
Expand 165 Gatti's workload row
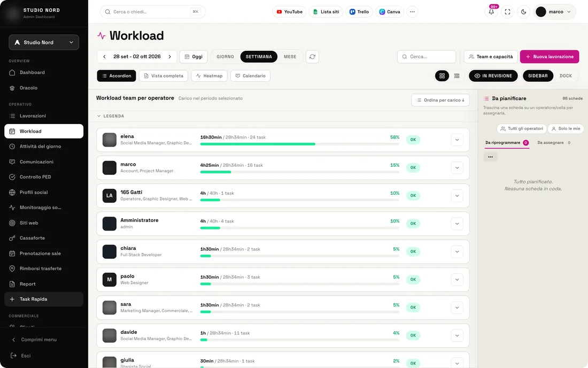(457, 196)
